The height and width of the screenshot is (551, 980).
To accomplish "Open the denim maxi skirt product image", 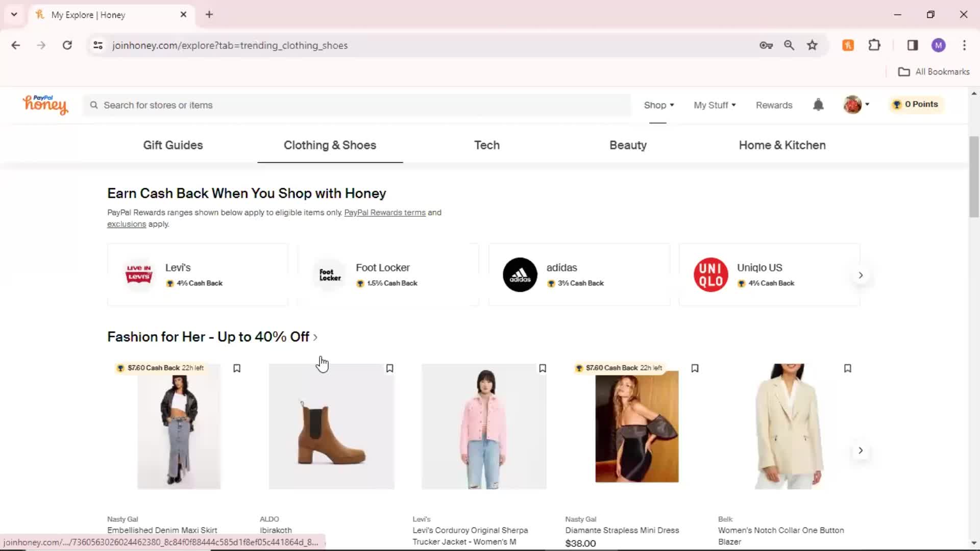I will [x=179, y=426].
